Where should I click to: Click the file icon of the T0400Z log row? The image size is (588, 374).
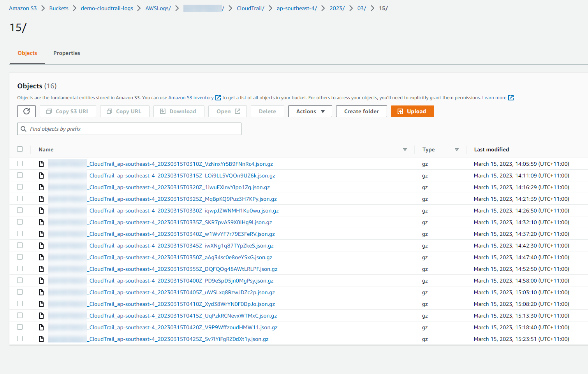pyautogui.click(x=41, y=281)
